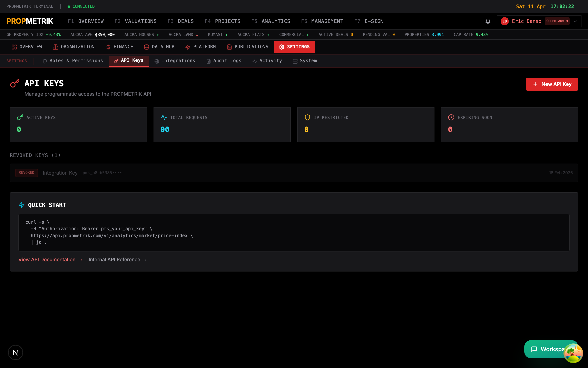Open the Data Hub section

[x=159, y=47]
